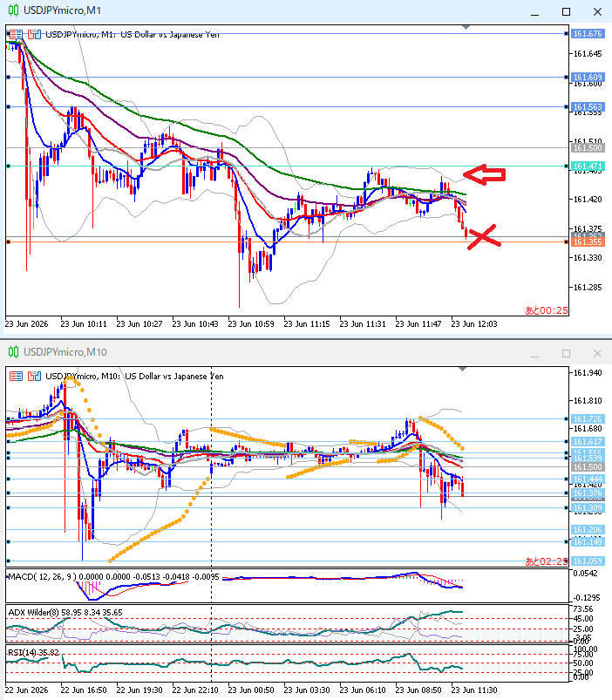
Task: Select the 161.617 level label in M10 chart
Action: [x=588, y=441]
